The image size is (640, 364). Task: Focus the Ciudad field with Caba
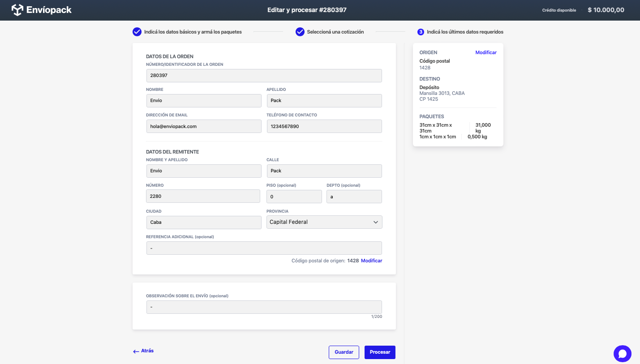pos(204,223)
